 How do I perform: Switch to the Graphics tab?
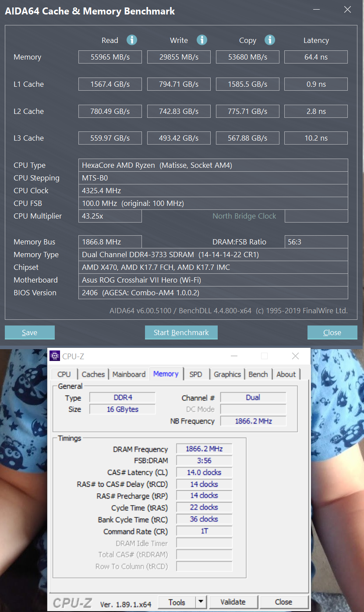tap(227, 374)
